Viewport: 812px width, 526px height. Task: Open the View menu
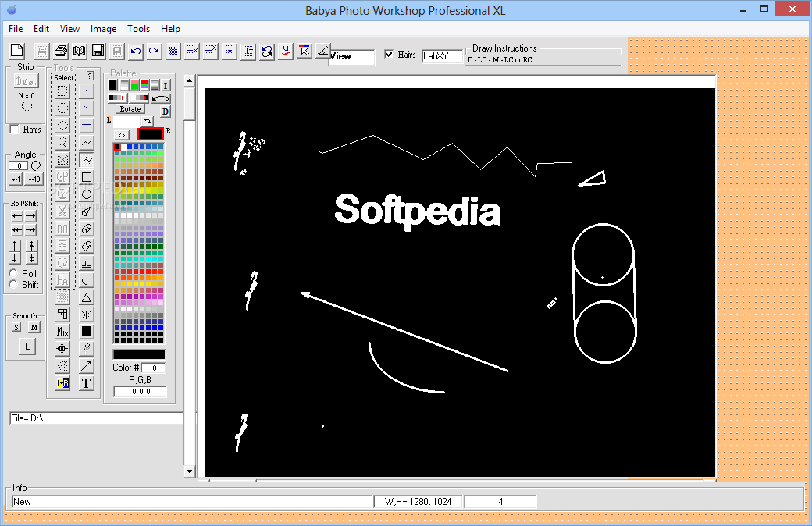[x=69, y=29]
